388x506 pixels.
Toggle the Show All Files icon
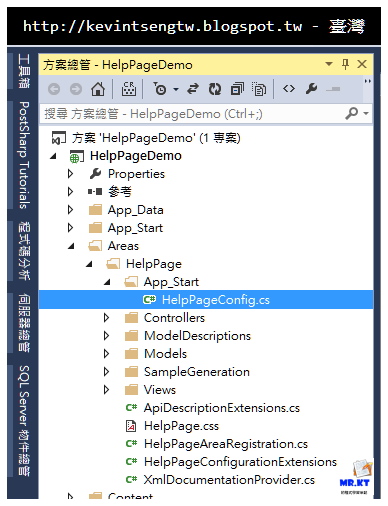259,89
